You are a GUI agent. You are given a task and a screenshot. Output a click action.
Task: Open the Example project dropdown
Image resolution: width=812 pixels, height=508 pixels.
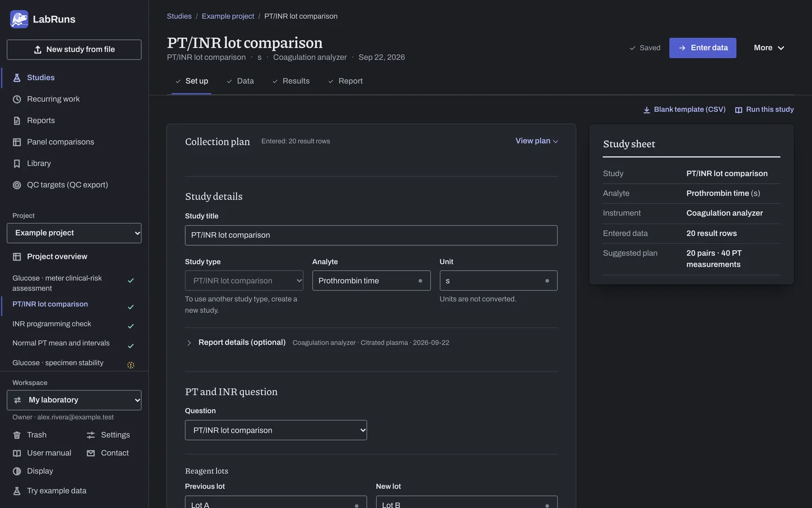coord(74,233)
